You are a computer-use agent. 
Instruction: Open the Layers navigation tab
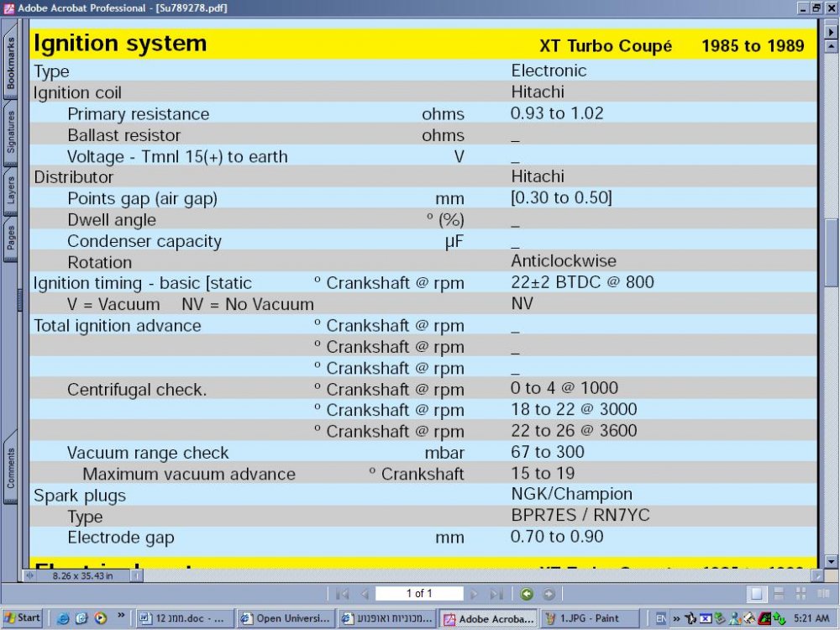click(x=11, y=190)
